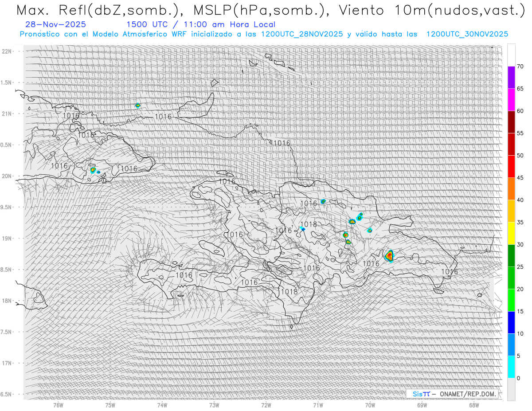Click the '1018' pressure label just above 19N

pyautogui.click(x=309, y=224)
